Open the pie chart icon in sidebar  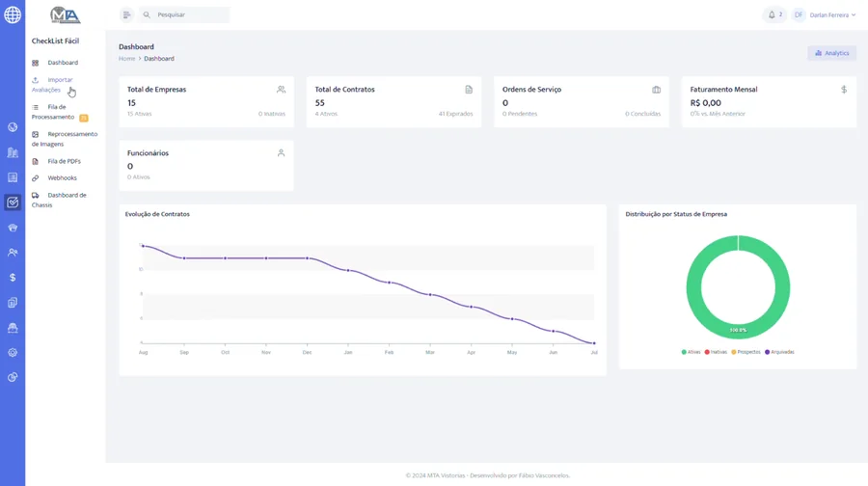tap(13, 377)
